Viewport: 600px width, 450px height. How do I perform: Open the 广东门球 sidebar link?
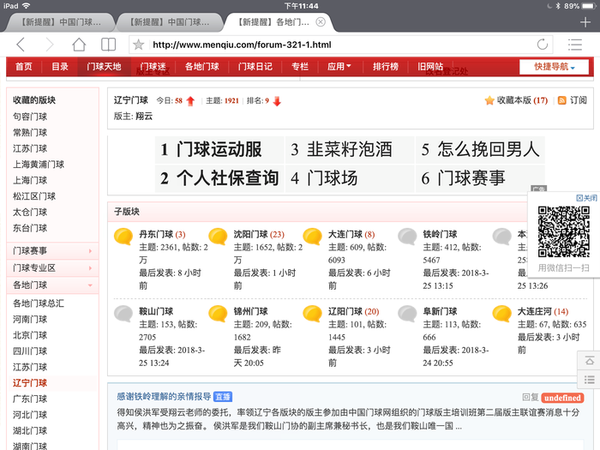click(x=30, y=399)
